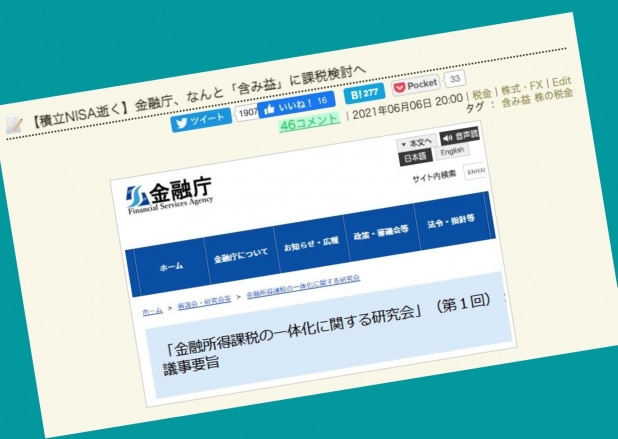Open the 金融庁について navigation tab
The height and width of the screenshot is (439, 618).
click(x=241, y=255)
